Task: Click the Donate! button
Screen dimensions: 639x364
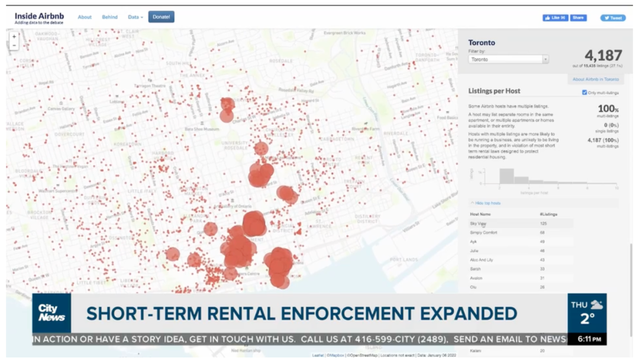Action: (x=161, y=17)
